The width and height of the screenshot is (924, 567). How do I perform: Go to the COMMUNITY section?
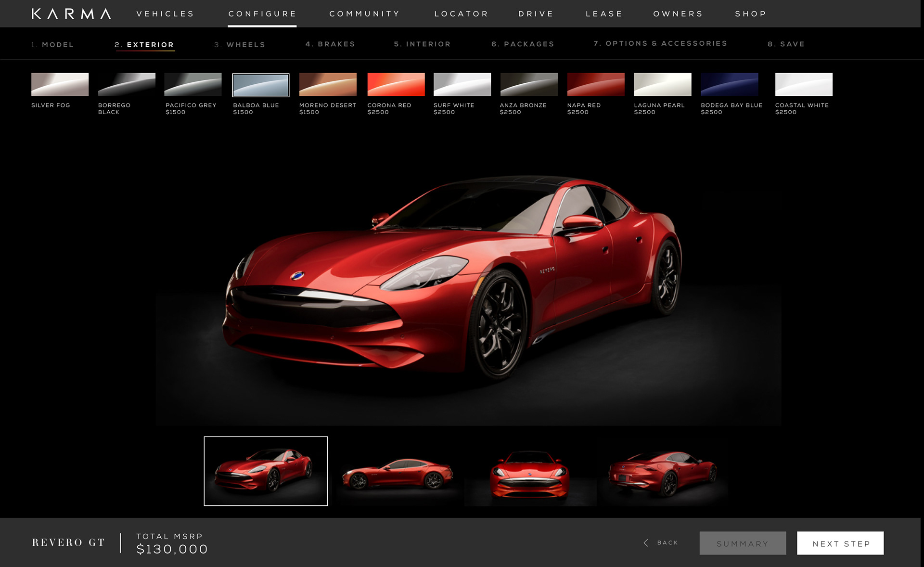tap(365, 14)
